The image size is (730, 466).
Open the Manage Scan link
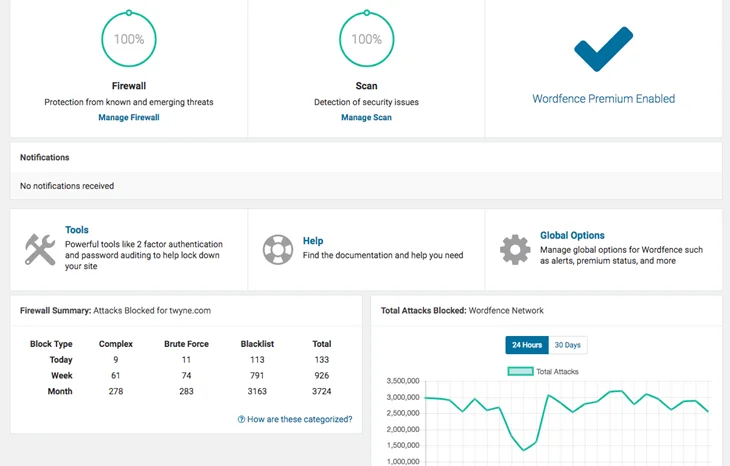(366, 117)
